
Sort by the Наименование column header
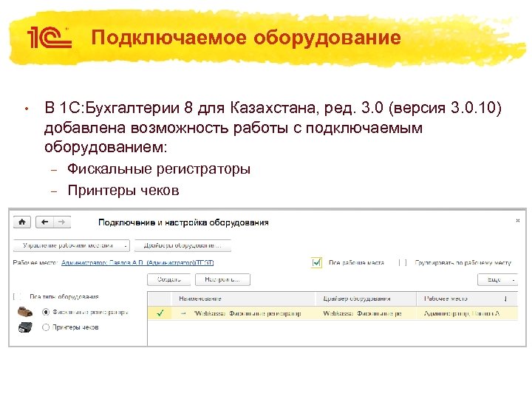click(244, 299)
